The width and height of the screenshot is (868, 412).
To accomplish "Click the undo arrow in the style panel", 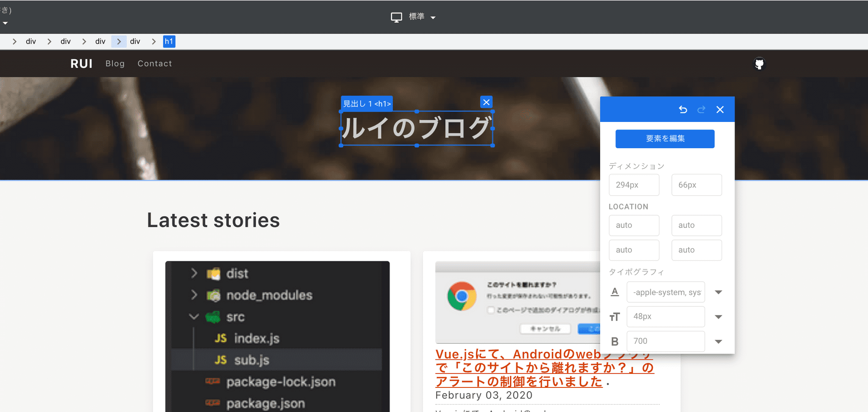I will point(683,110).
